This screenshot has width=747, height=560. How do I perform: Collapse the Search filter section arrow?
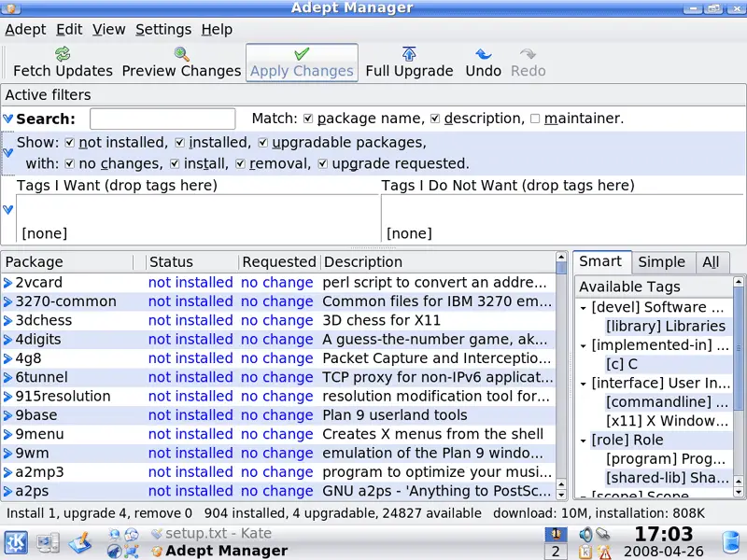coord(8,119)
